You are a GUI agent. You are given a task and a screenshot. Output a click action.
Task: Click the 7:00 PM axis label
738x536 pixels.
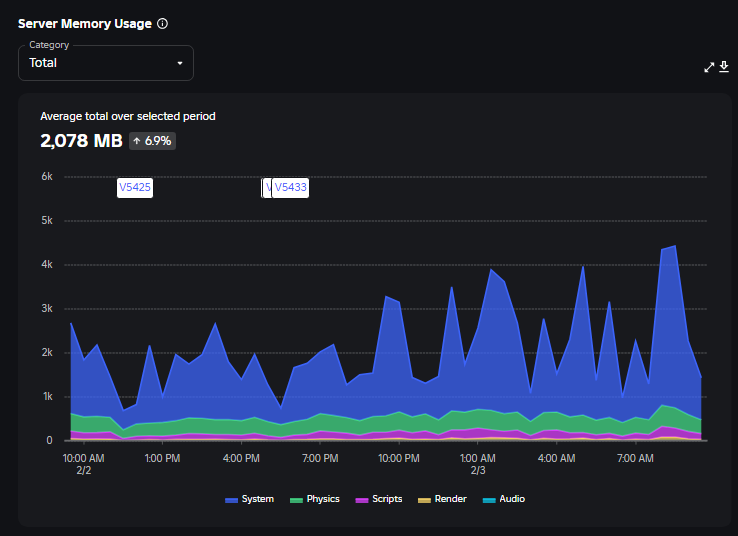pyautogui.click(x=320, y=458)
